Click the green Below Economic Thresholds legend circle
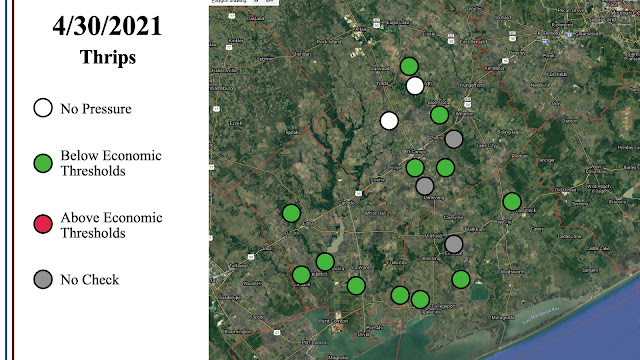 [43, 163]
